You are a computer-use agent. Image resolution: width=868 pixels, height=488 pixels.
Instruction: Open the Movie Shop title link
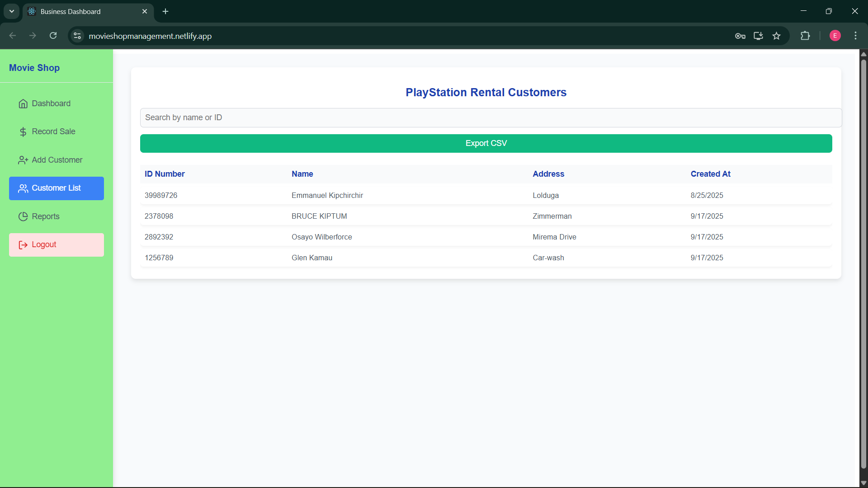(34, 68)
